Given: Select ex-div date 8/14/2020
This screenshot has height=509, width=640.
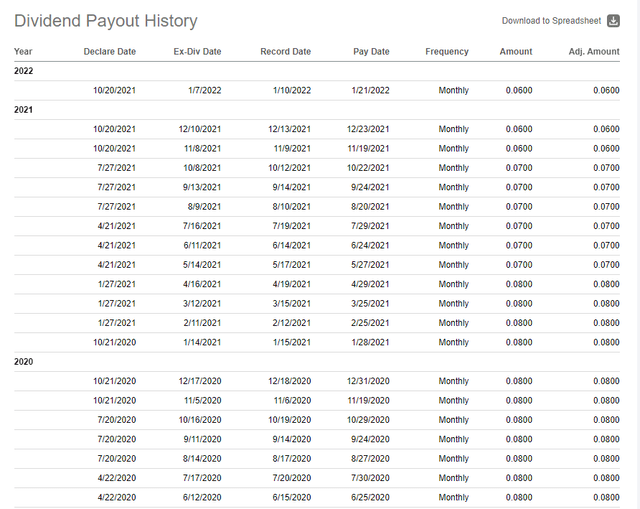Looking at the screenshot, I should coord(202,459).
